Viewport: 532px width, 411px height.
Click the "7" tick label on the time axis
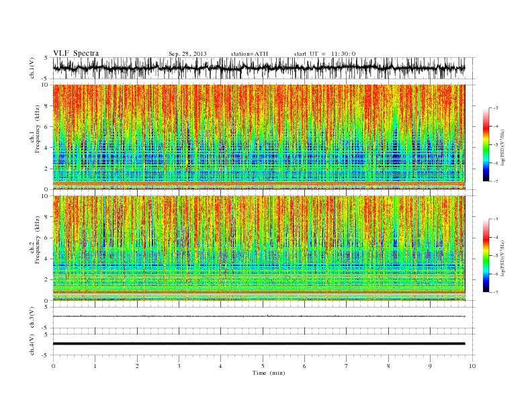pyautogui.click(x=347, y=366)
